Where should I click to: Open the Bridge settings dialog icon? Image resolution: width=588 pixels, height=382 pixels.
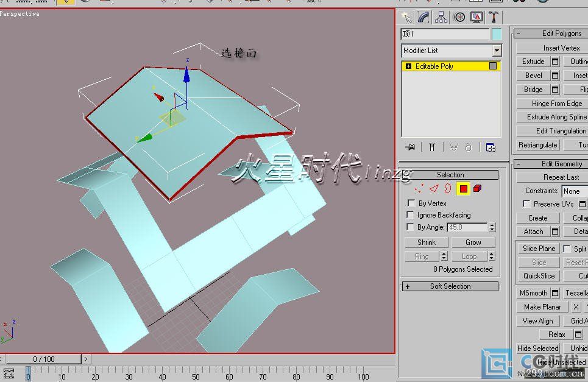(555, 90)
